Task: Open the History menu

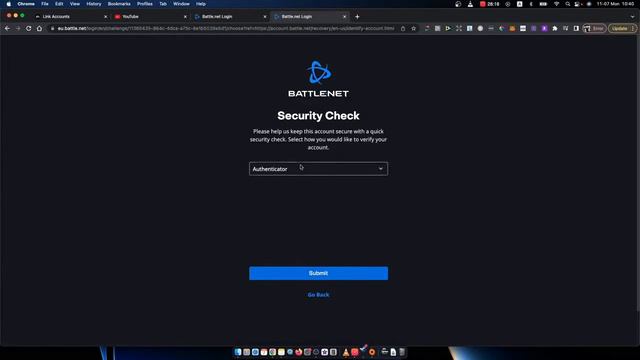Action: click(94, 4)
